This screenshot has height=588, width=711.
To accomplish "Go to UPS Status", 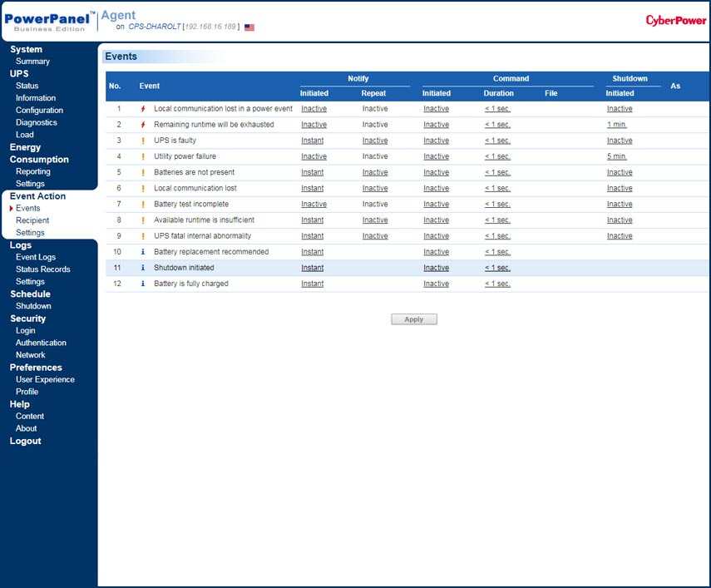I will [x=27, y=86].
